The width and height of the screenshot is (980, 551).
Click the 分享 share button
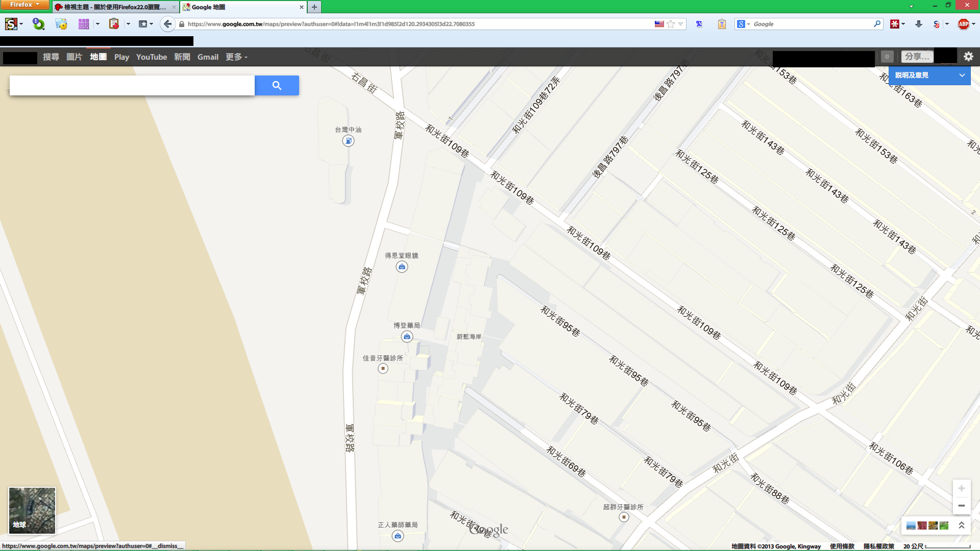click(x=917, y=57)
